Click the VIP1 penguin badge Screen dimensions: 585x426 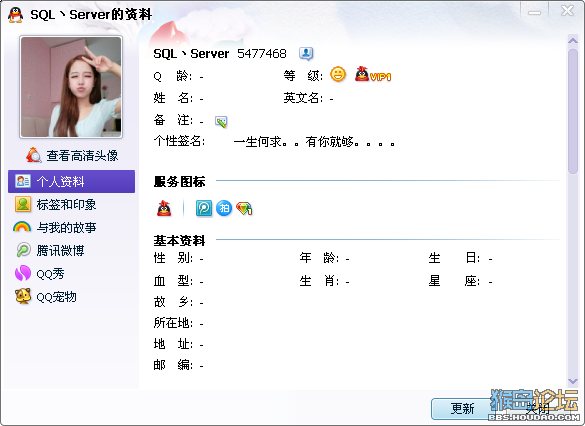point(373,74)
